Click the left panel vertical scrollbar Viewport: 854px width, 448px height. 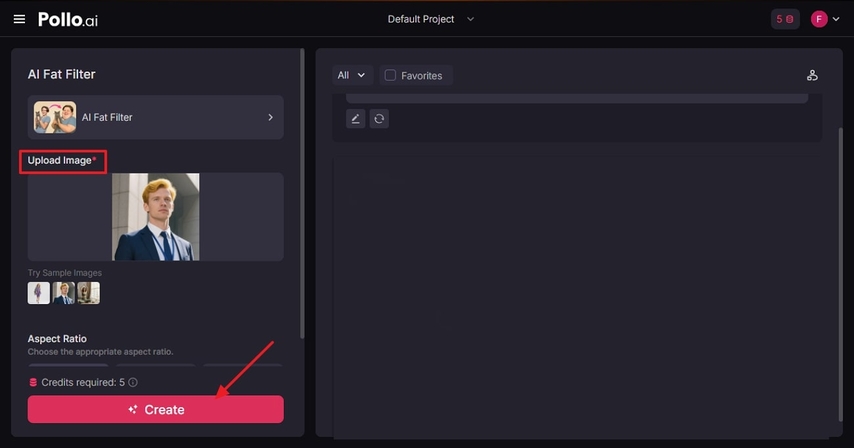302,200
